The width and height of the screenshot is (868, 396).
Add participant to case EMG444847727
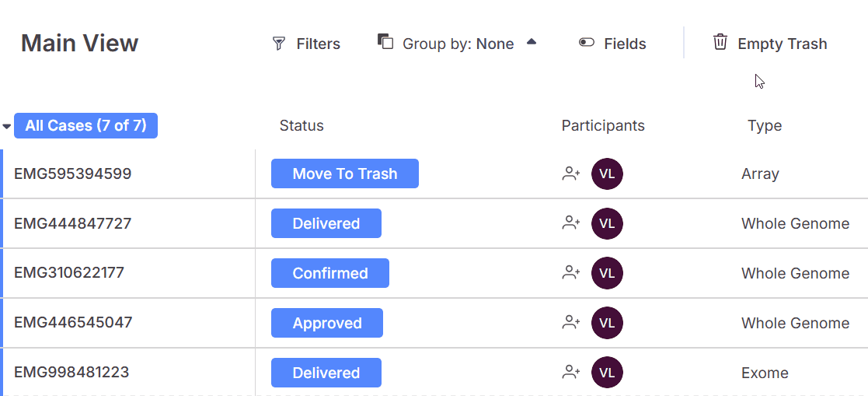point(571,223)
